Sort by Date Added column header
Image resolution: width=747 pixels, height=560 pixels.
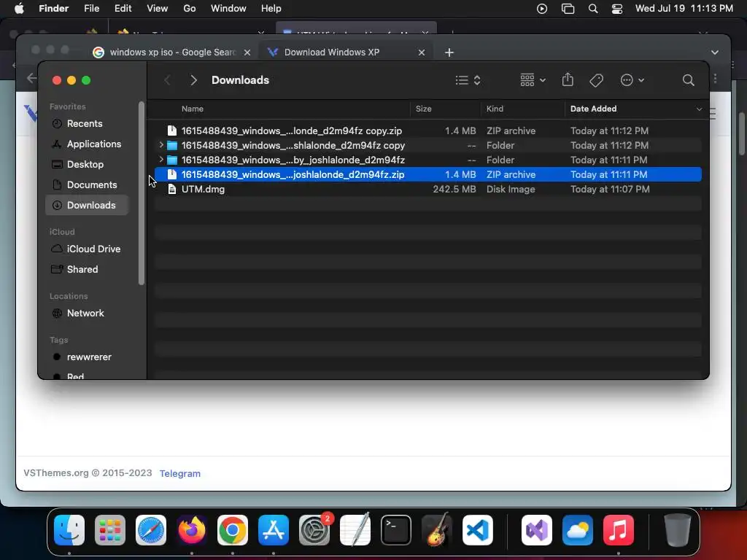point(593,109)
